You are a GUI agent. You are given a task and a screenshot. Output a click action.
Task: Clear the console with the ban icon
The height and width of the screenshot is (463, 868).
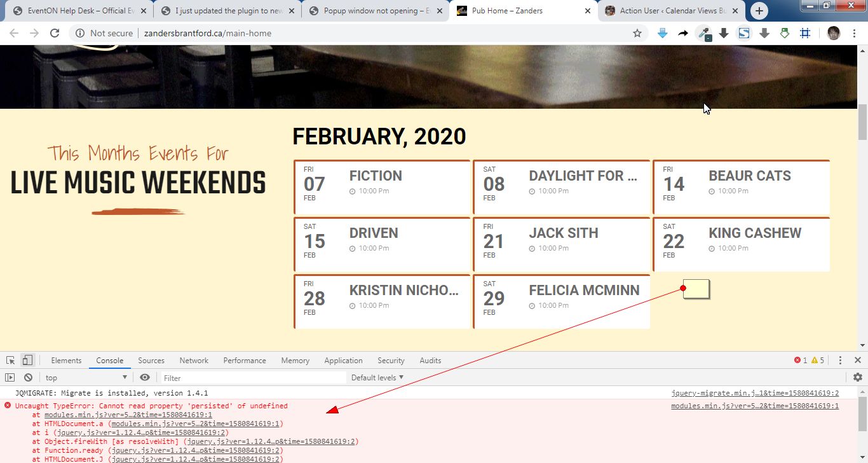28,378
